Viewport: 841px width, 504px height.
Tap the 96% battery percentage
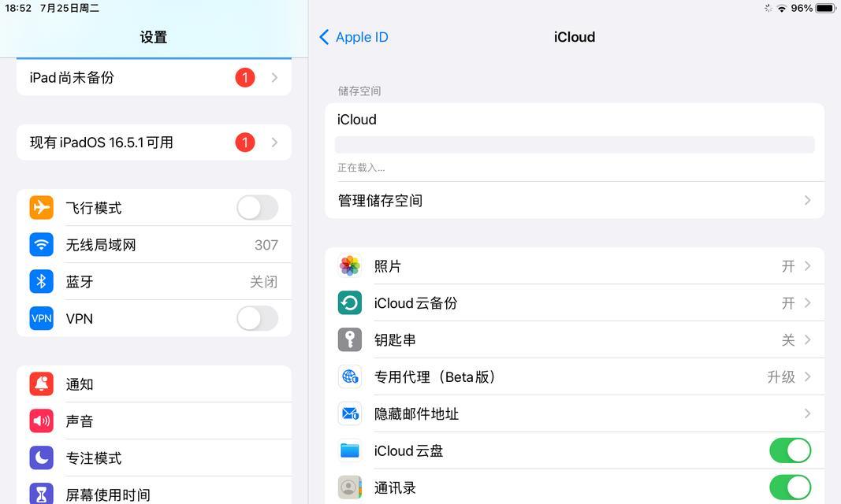pyautogui.click(x=802, y=8)
